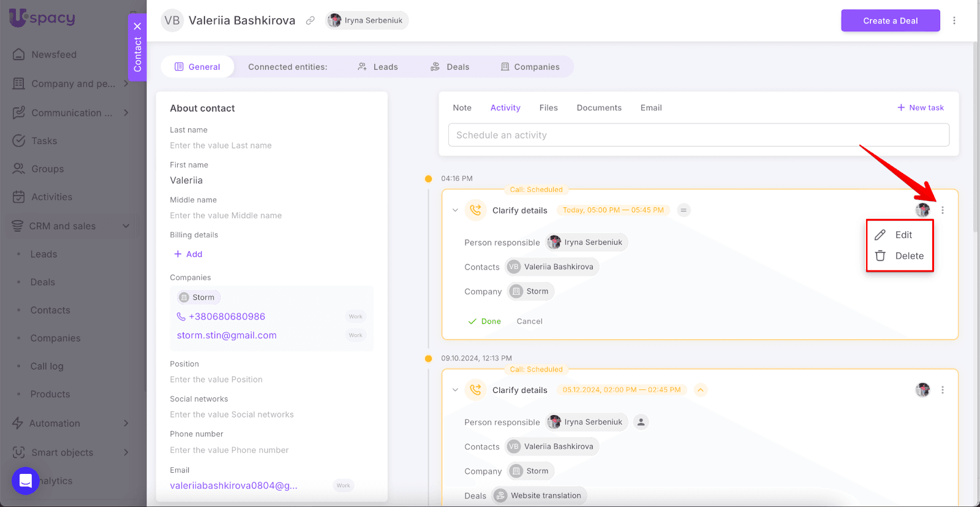Collapse the first Clarify details activity
The height and width of the screenshot is (507, 980).
point(455,210)
